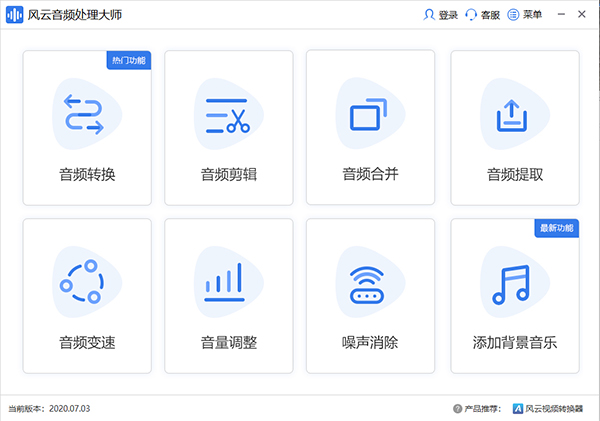Click the 登录 login button

click(441, 16)
